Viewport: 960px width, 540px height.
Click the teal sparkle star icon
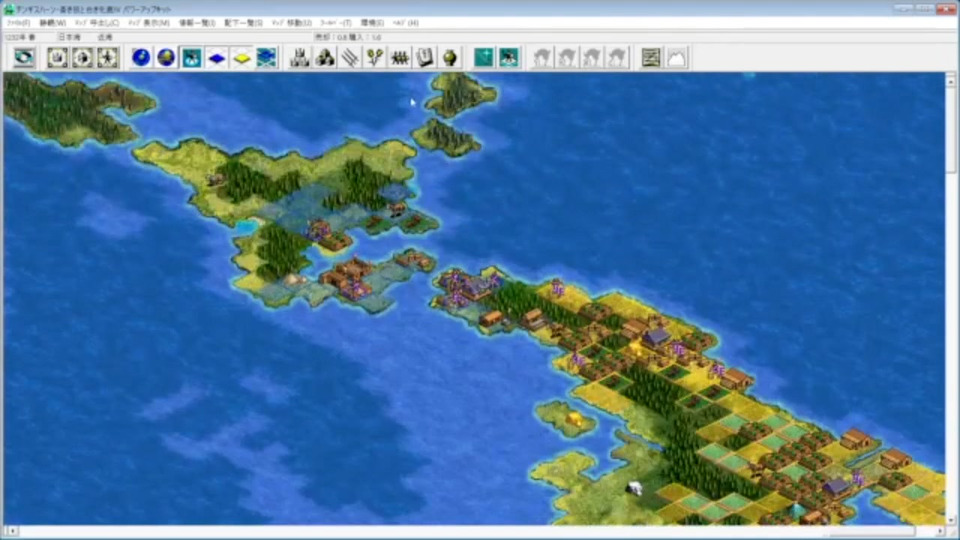point(484,58)
